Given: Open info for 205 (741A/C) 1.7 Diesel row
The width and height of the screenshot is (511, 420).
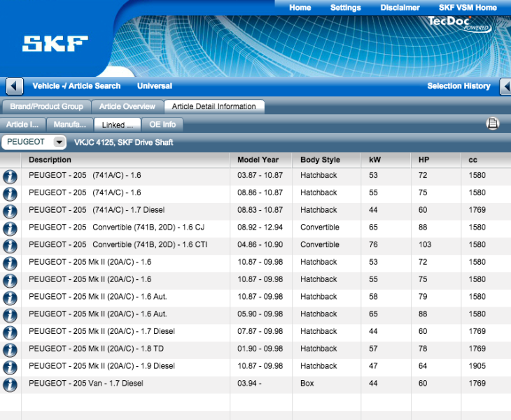Looking at the screenshot, I should coord(10,211).
